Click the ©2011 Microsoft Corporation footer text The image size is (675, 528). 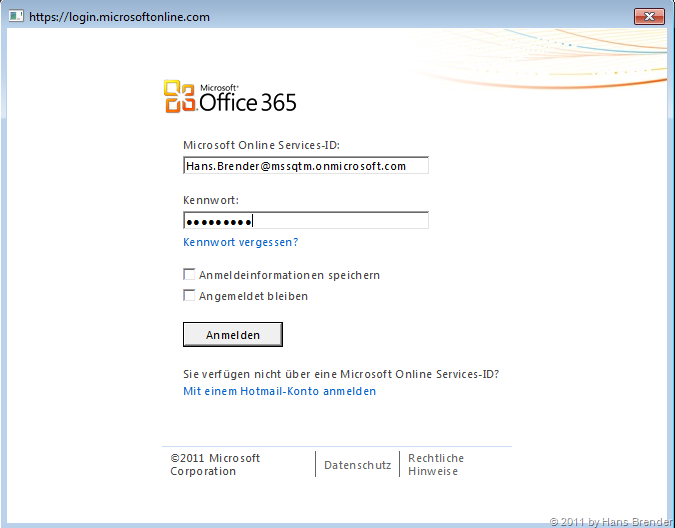pyautogui.click(x=215, y=464)
